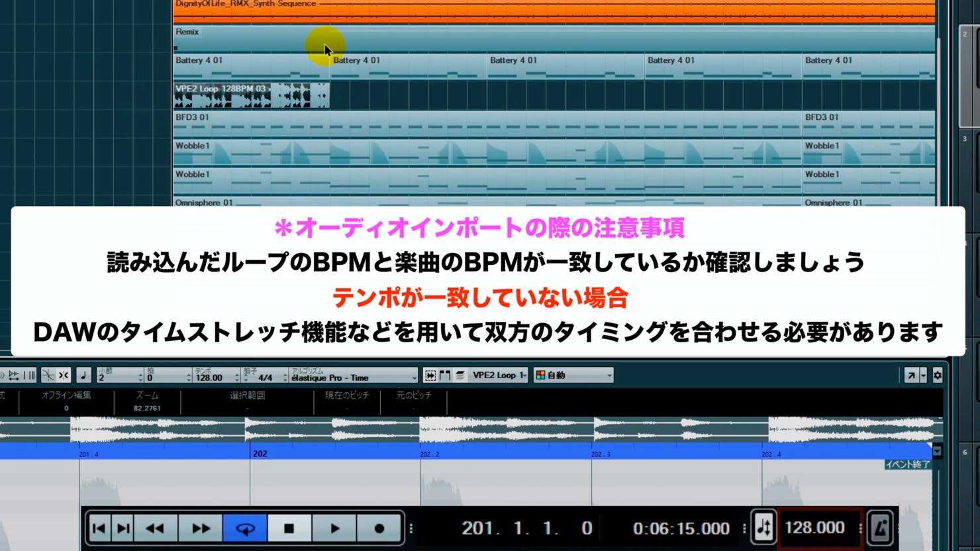Toggle the metronome click icon
This screenshot has width=980, height=551.
pos(880,528)
